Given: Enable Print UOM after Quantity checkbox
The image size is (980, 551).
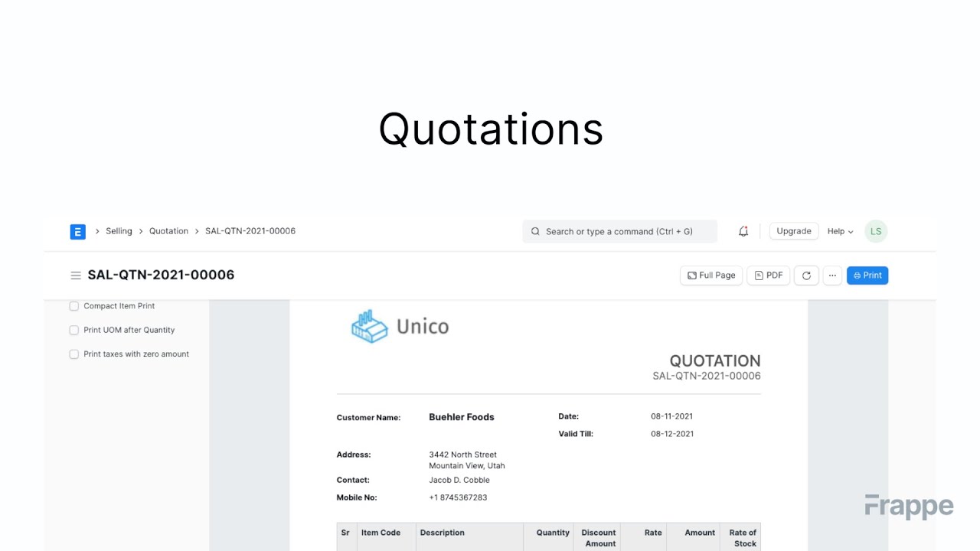Looking at the screenshot, I should [74, 330].
